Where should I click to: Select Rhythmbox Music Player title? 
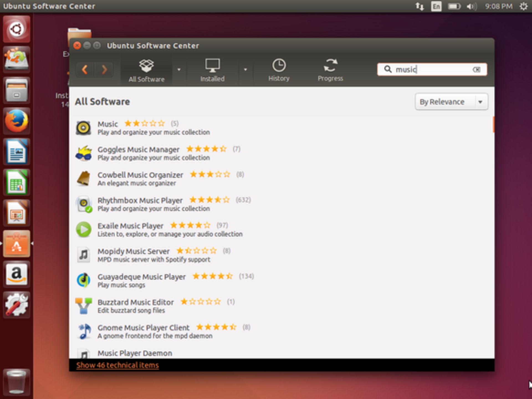click(140, 200)
